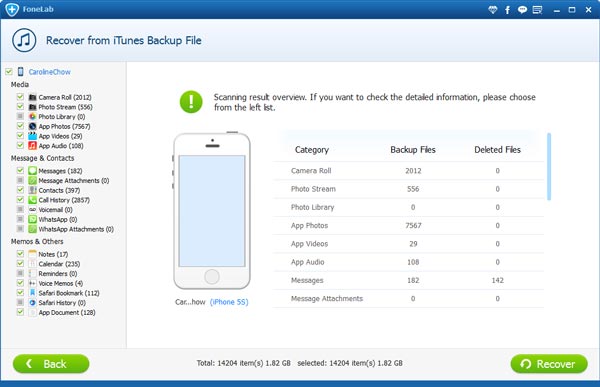
Task: Click the App Photos 7567 backup value
Action: tap(413, 225)
